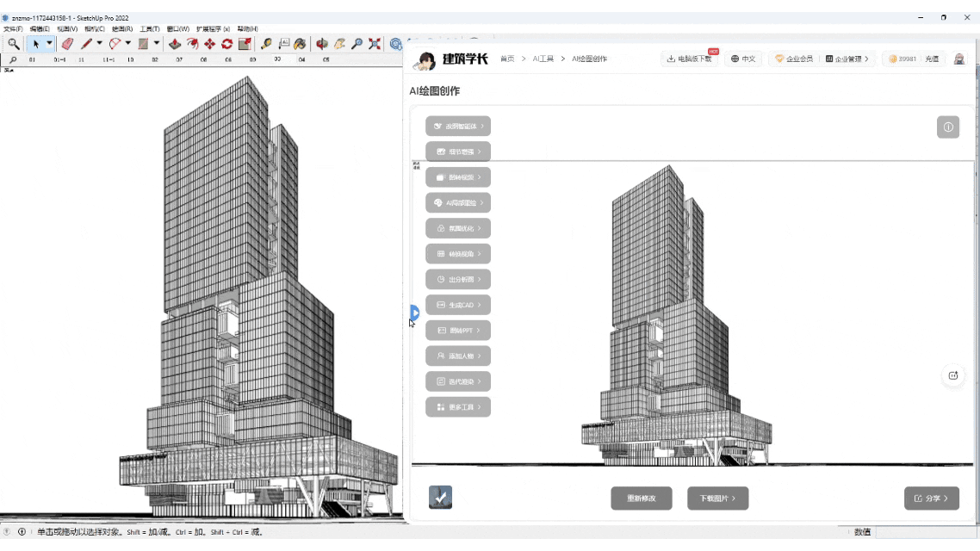Pick the Tape Measure tool

(x=266, y=44)
